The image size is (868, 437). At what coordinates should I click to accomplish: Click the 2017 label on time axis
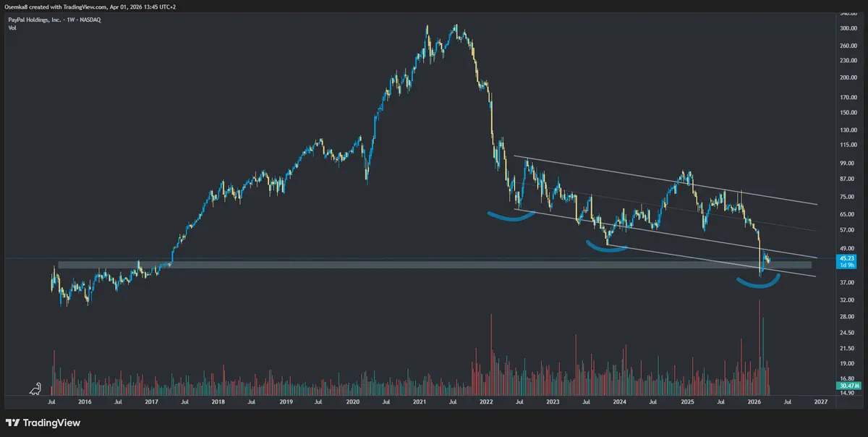pos(151,401)
